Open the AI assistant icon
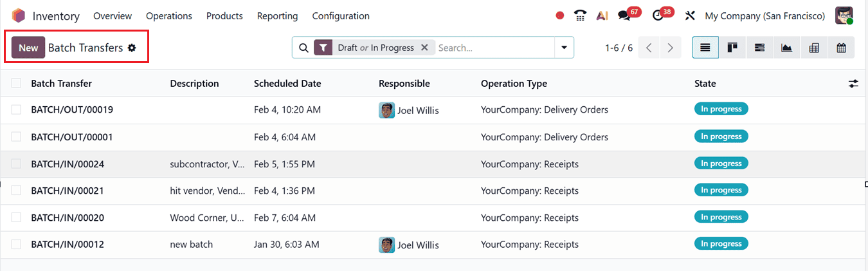The width and height of the screenshot is (868, 271). [x=602, y=15]
